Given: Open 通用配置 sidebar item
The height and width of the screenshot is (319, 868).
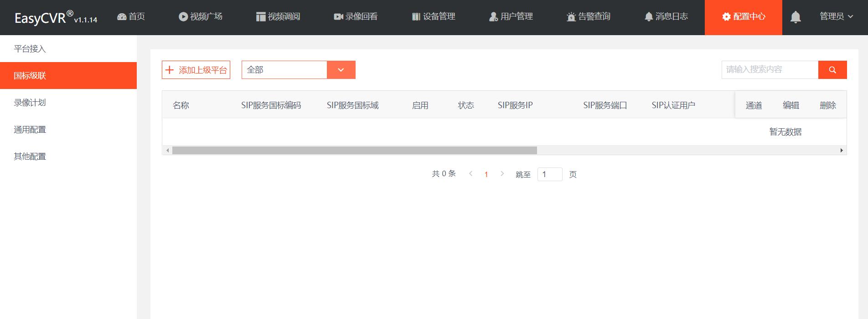Looking at the screenshot, I should (x=30, y=130).
